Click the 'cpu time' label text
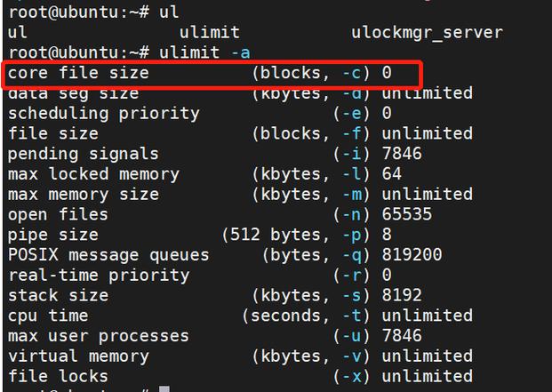Image resolution: width=552 pixels, height=392 pixels. click(48, 316)
